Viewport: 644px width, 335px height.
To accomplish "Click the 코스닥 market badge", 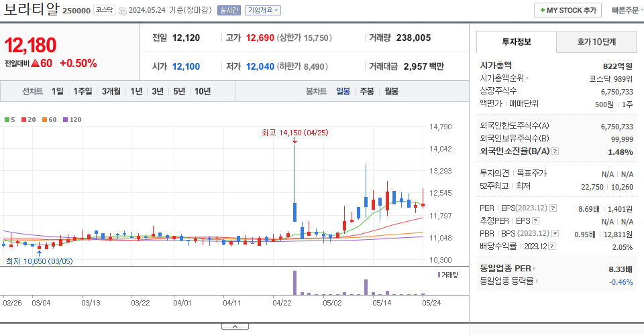I will [105, 10].
